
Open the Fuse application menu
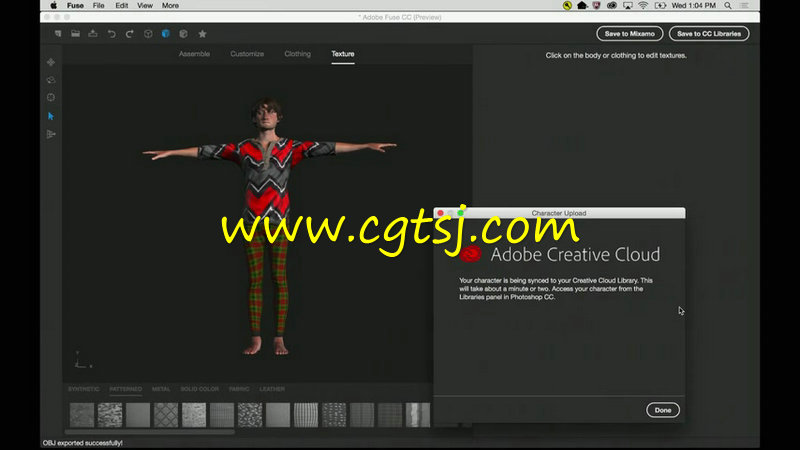click(x=75, y=6)
